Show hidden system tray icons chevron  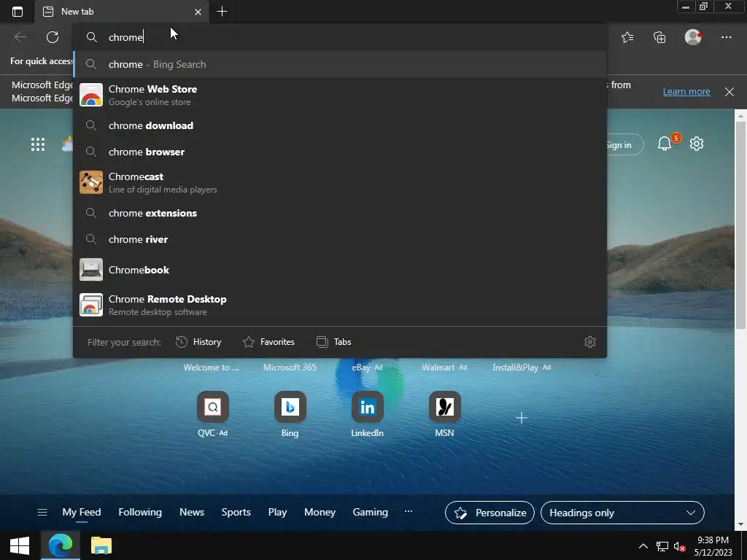click(x=643, y=546)
